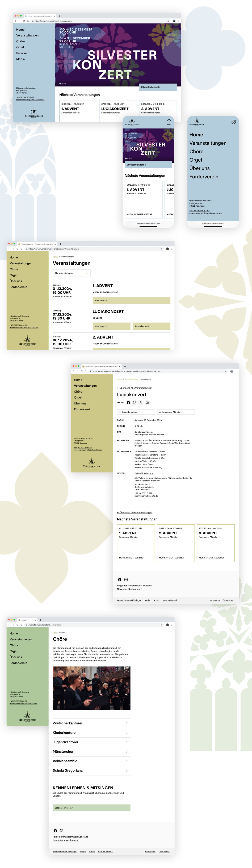Expand the Münsterchor row
Screen dimensions: 252x868
click(x=91, y=751)
